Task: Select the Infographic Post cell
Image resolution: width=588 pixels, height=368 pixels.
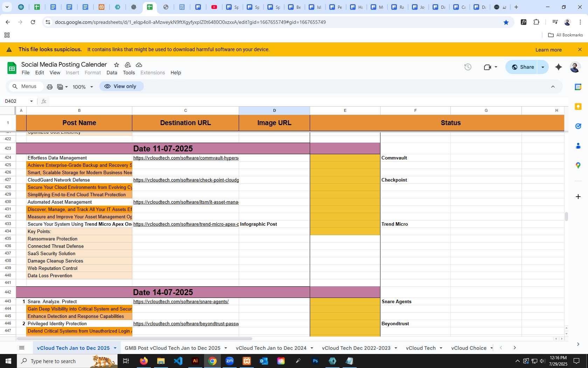Action: tap(274, 224)
